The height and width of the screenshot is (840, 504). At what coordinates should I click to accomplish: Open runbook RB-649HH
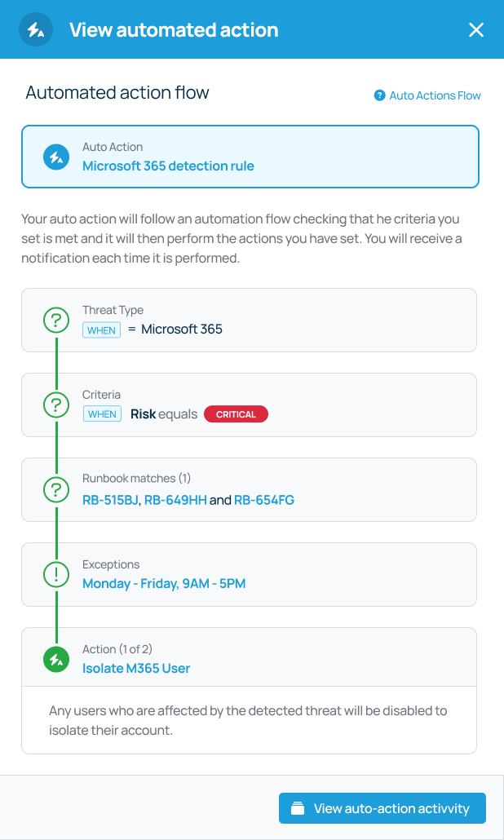coord(176,500)
